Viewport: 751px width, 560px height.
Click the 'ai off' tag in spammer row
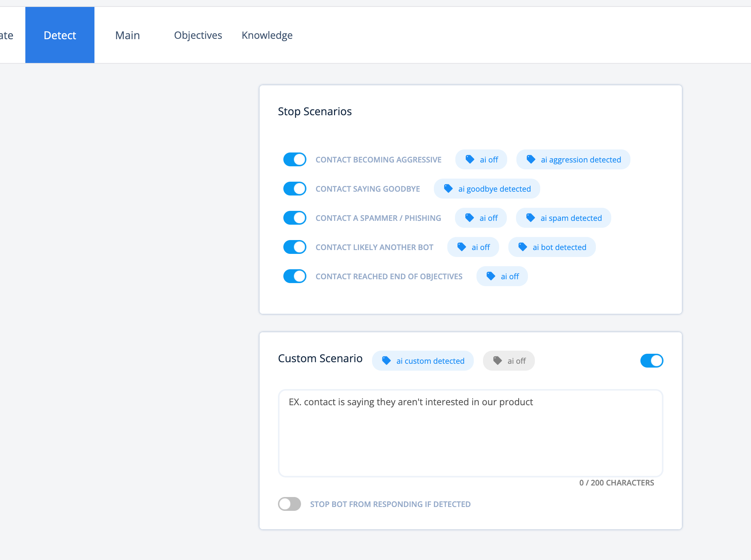click(x=481, y=218)
